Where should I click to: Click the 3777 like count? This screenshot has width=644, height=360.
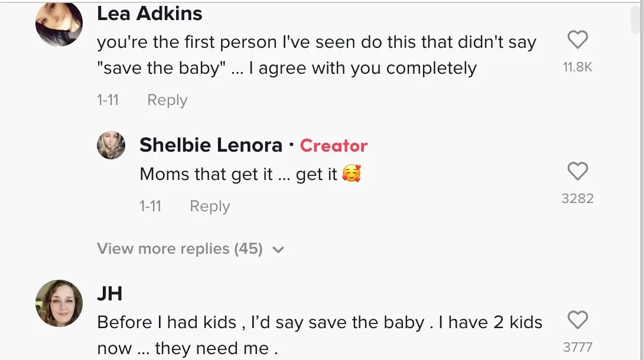pyautogui.click(x=577, y=347)
